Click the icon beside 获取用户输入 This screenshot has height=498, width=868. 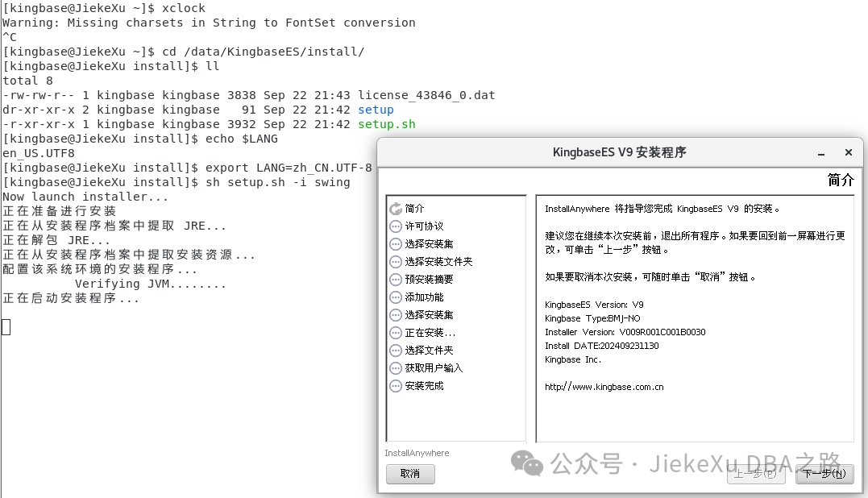click(396, 368)
